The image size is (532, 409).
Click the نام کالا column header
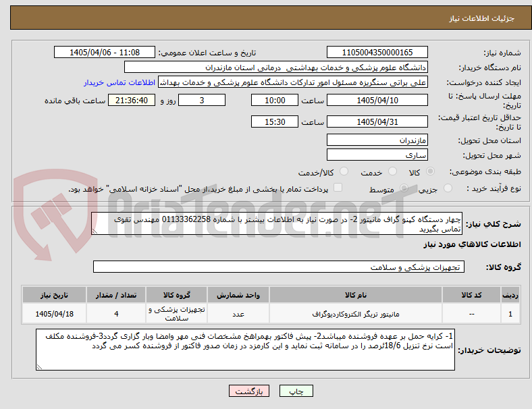pos(356,295)
